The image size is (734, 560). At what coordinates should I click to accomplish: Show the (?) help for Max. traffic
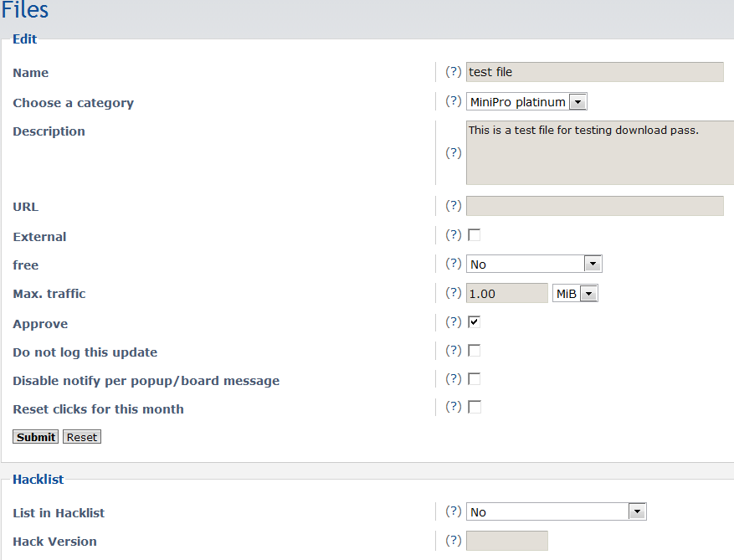(454, 293)
